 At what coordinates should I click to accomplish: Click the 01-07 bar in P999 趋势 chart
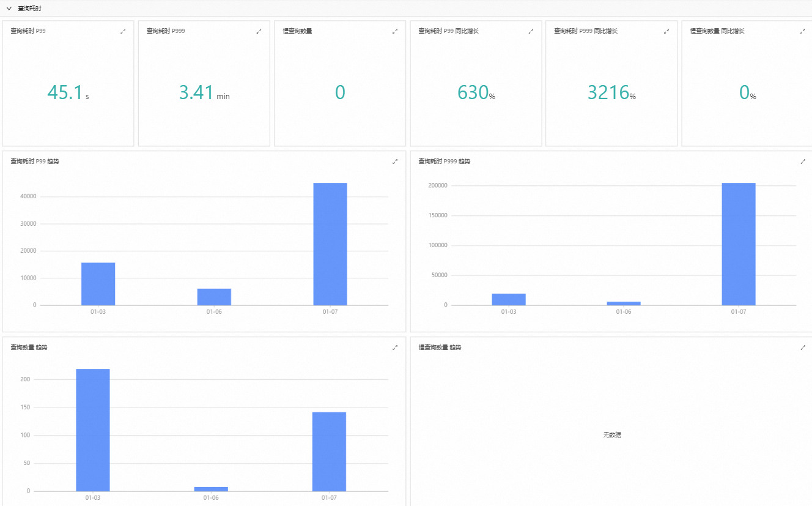(x=739, y=244)
